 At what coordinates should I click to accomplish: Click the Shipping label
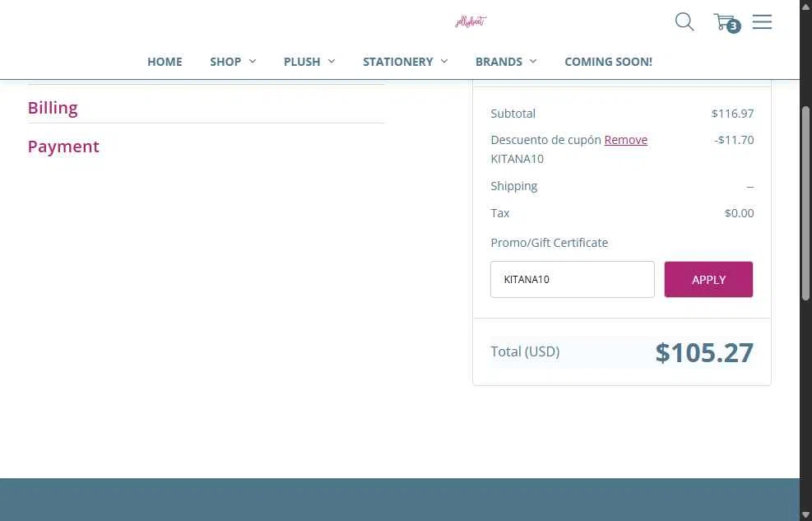513,186
